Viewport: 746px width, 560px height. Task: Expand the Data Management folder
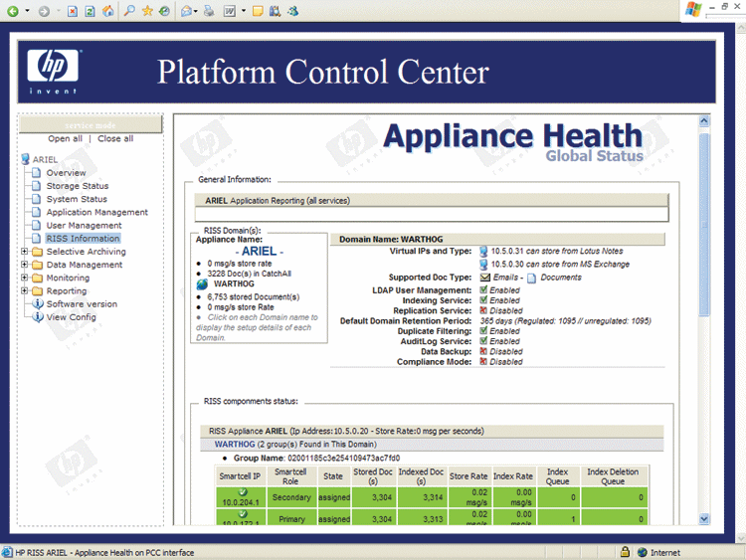tap(24, 265)
